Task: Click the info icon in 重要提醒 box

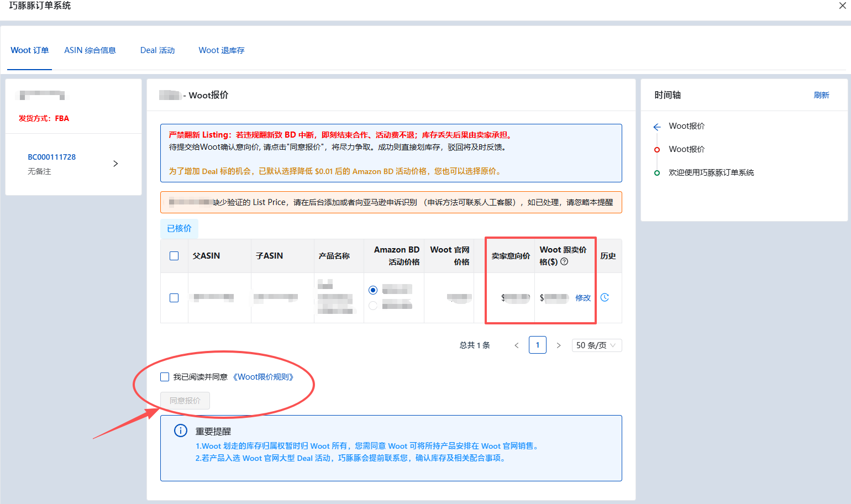Action: pos(181,431)
